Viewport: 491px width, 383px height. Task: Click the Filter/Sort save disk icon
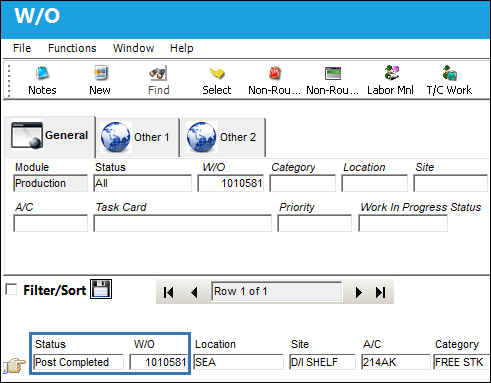pyautogui.click(x=101, y=289)
